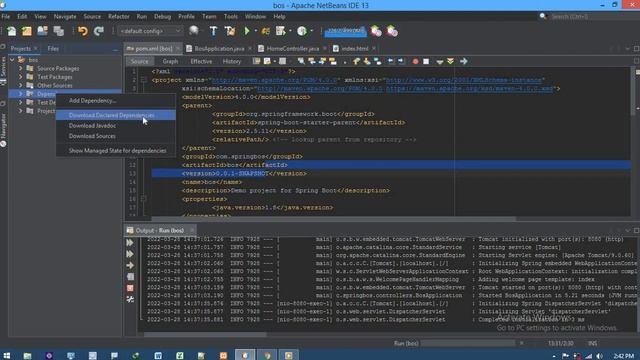Click the second double-arrow Re-run icon in Output panel
Image resolution: width=640 pixels, height=360 pixels.
pyautogui.click(x=130, y=254)
